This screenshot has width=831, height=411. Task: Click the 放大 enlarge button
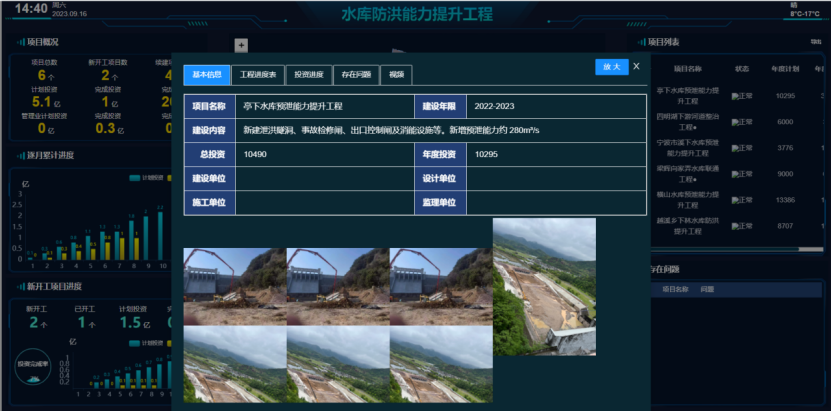[x=611, y=66]
